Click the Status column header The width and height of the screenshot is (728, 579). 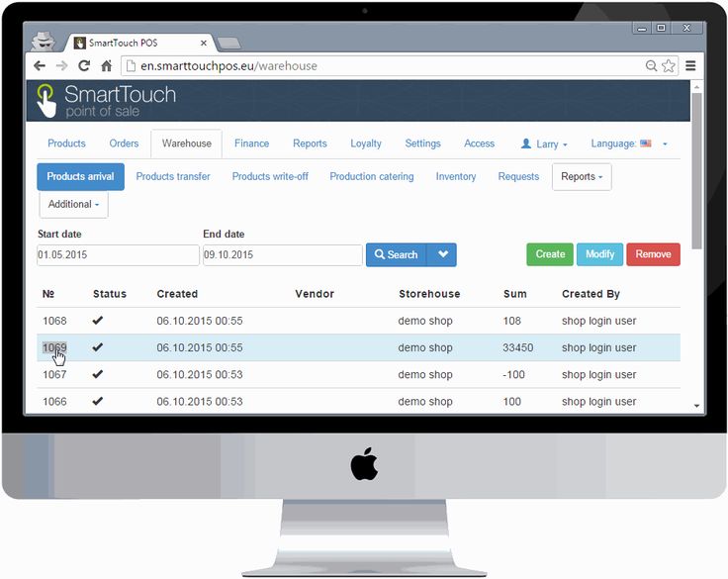pos(110,294)
